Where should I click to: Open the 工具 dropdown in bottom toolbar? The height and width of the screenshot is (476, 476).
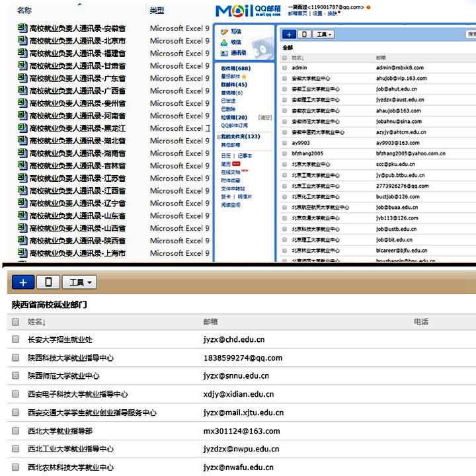(x=79, y=282)
